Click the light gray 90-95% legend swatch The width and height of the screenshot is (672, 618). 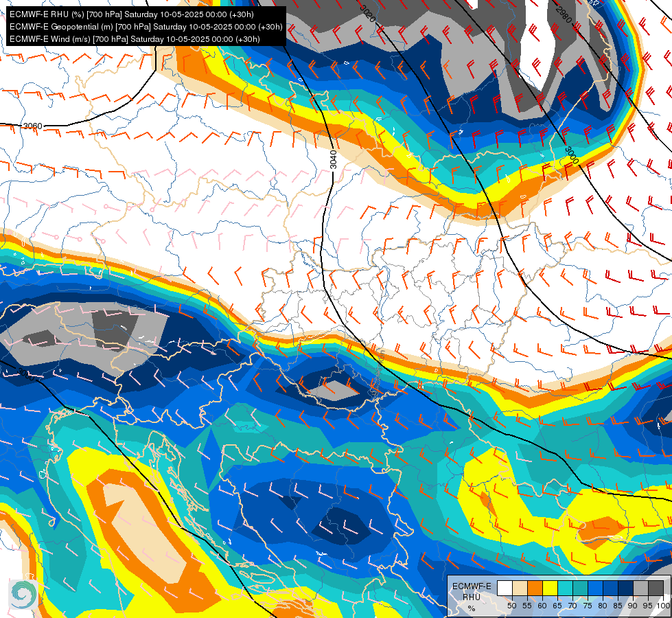click(x=640, y=588)
